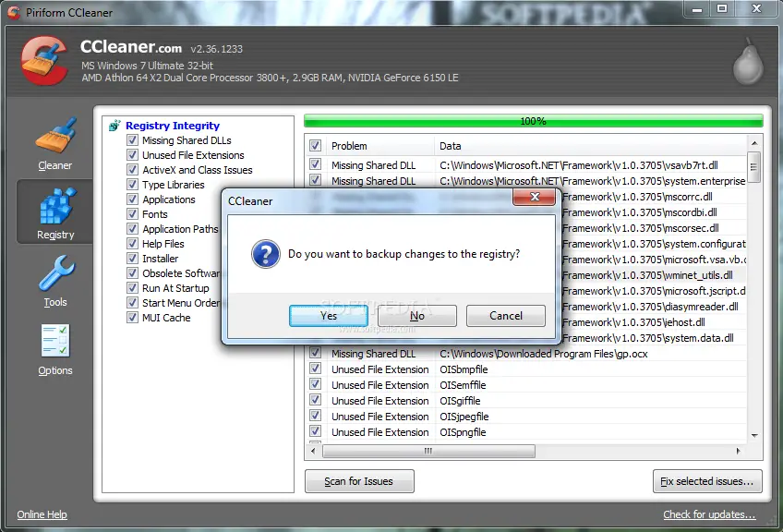Screen dimensions: 783x532
Task: Click the 100% scan progress bar
Action: click(x=533, y=121)
